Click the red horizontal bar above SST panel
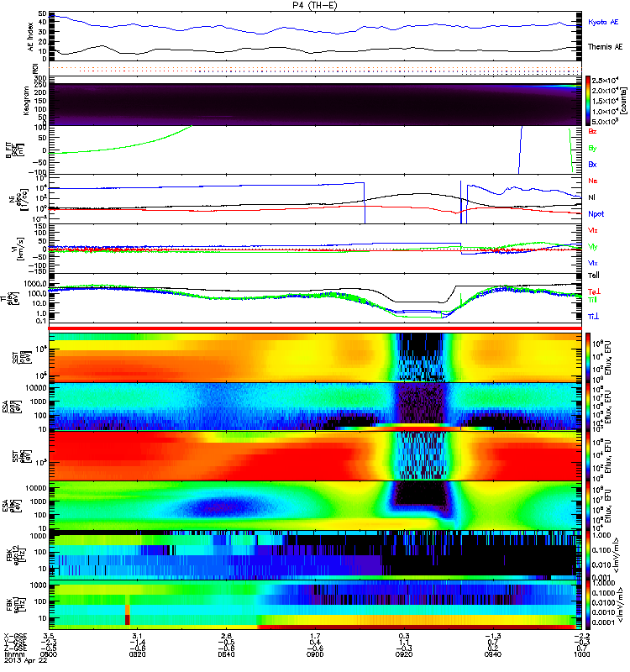 316,328
